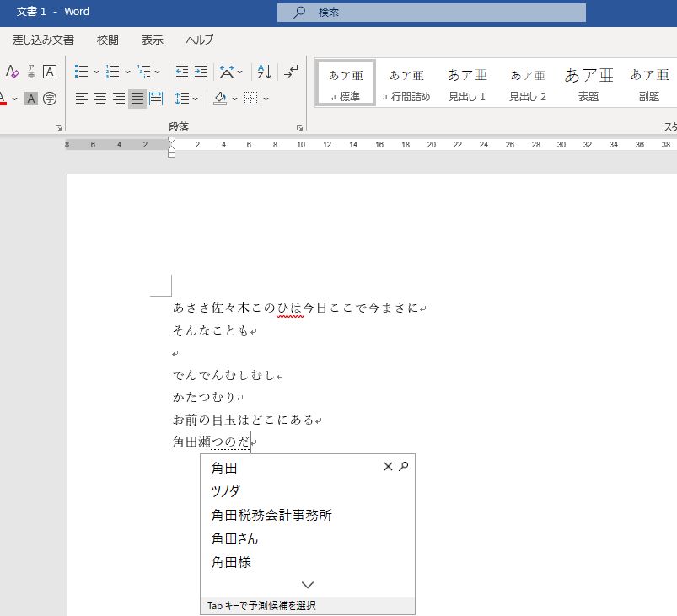677x616 pixels.
Task: Open bullet list style dropdown
Action: coord(96,72)
